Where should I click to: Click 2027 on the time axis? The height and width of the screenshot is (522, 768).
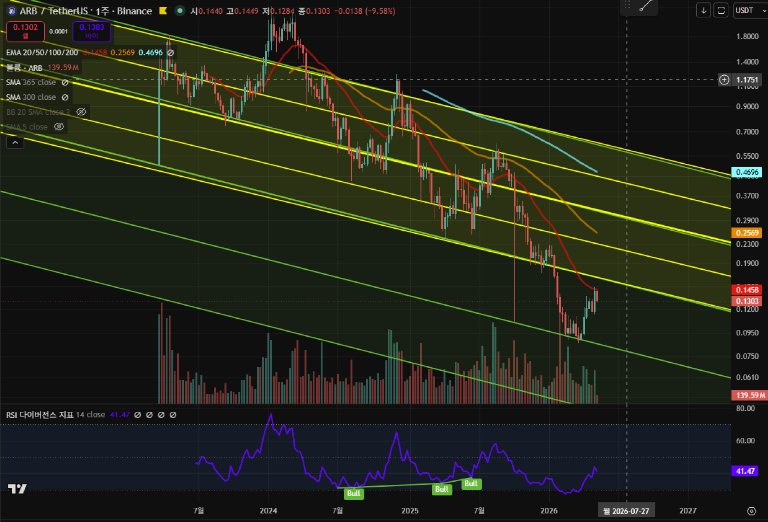(688, 511)
